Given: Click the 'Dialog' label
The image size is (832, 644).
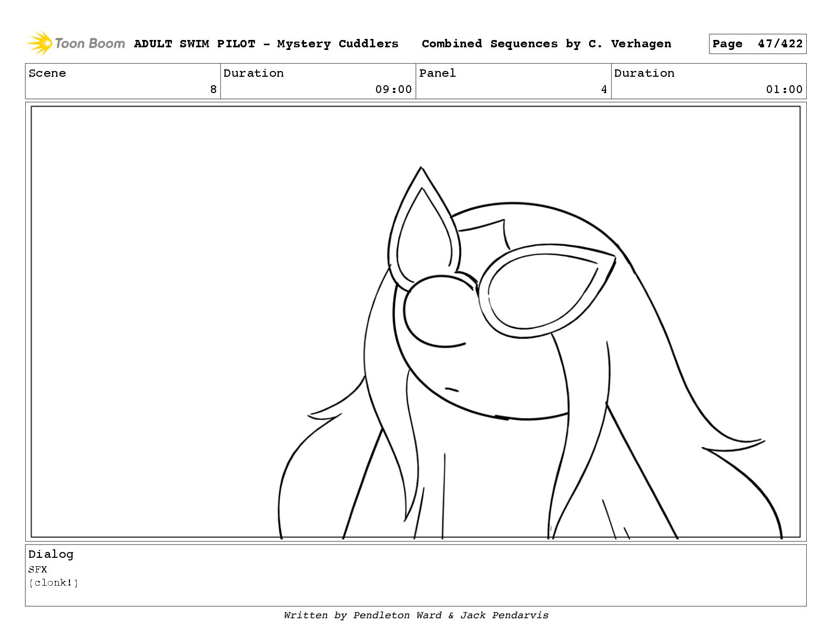Looking at the screenshot, I should (51, 554).
